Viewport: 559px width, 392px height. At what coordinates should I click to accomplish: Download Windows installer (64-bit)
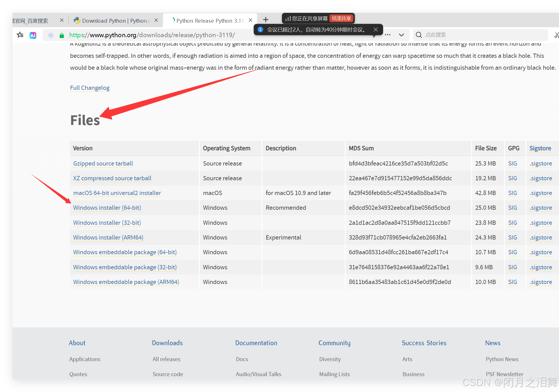107,208
